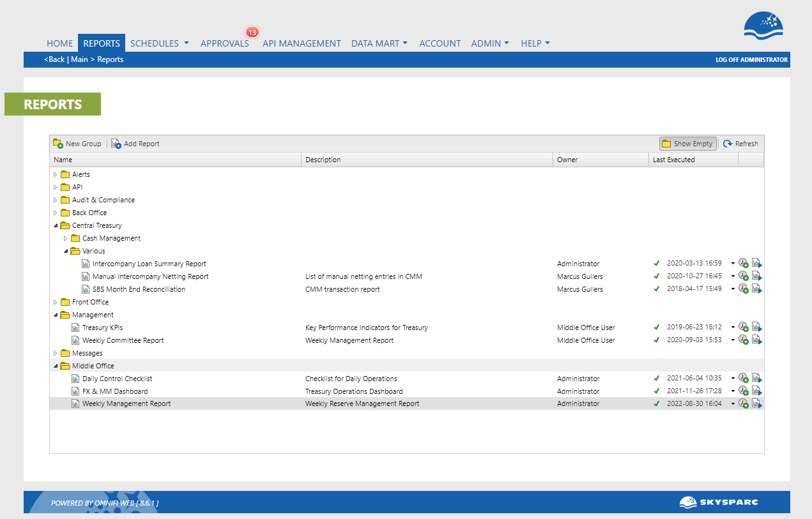Collapse the Central Treasury folder
The width and height of the screenshot is (812, 519).
[x=55, y=225]
